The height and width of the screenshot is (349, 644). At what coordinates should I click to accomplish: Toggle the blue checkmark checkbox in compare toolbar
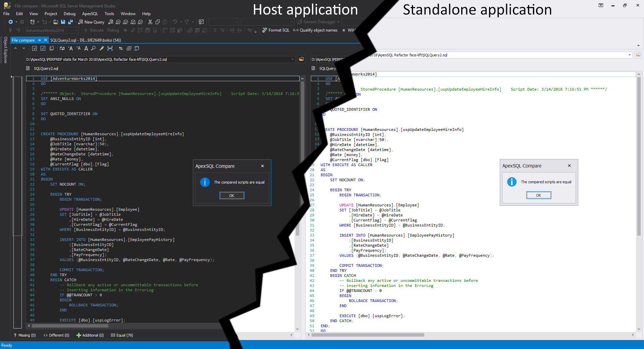pos(43,48)
